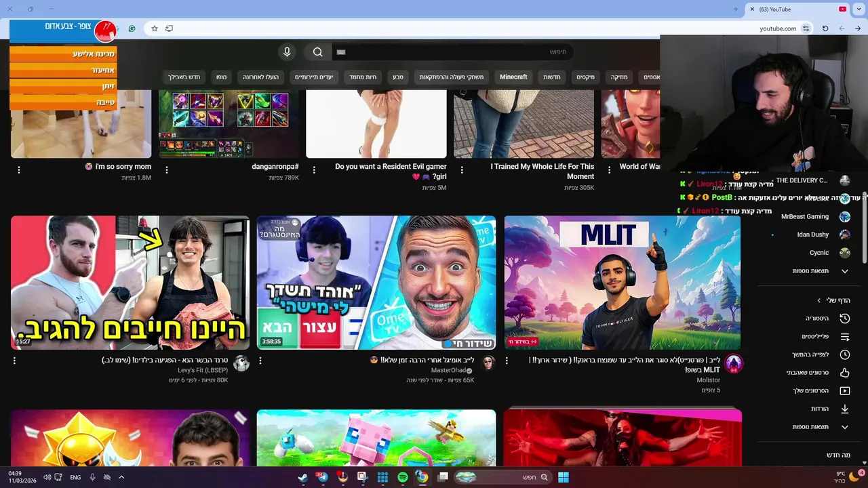Click the browser forward arrow
Screen dimensions: 868x488
click(858, 28)
